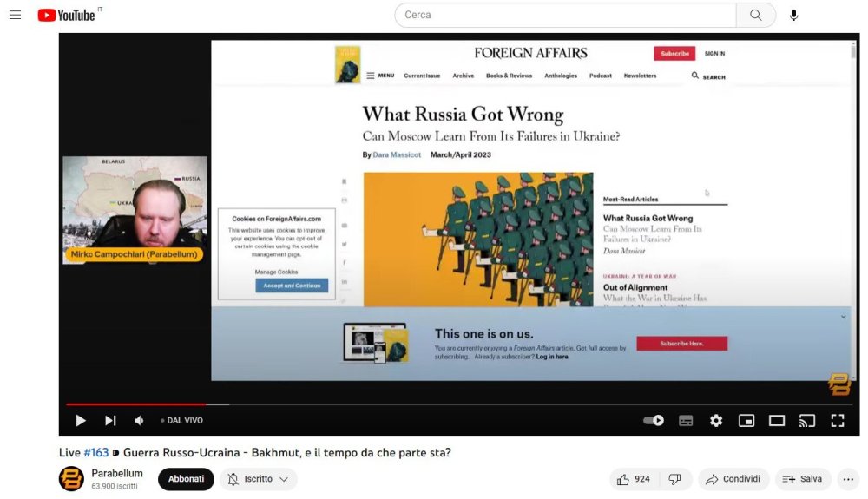Enable the miniplayer

point(746,421)
